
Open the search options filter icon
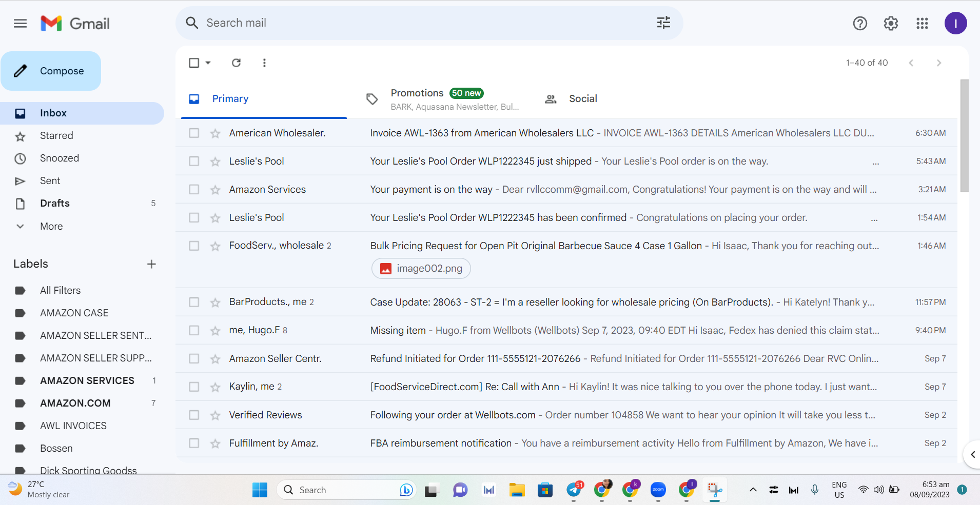(x=663, y=23)
